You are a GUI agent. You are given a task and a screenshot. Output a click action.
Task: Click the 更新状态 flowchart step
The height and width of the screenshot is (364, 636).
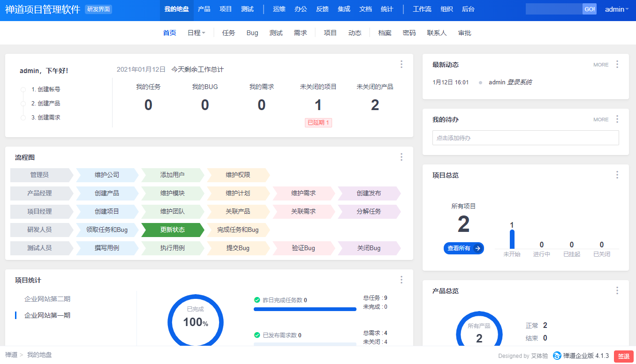point(173,230)
